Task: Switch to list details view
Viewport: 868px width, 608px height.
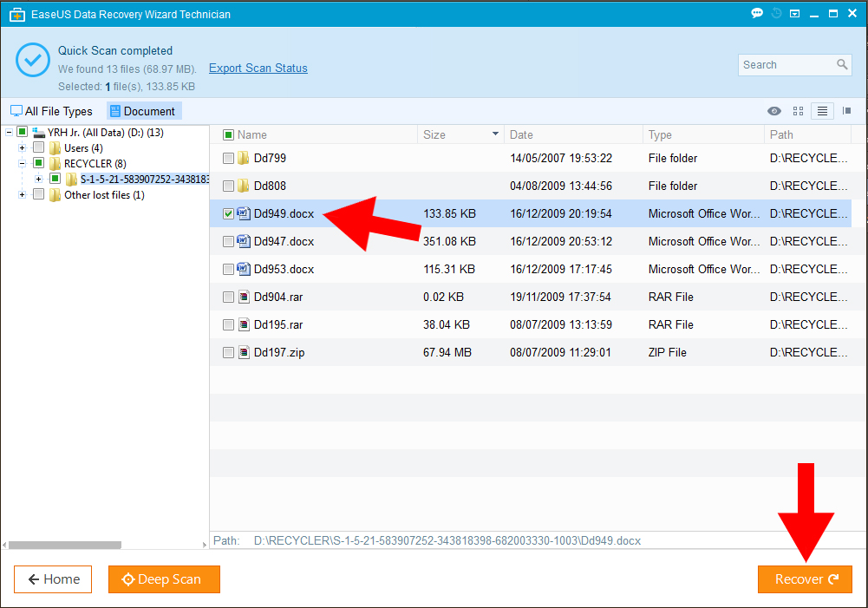Action: [822, 111]
